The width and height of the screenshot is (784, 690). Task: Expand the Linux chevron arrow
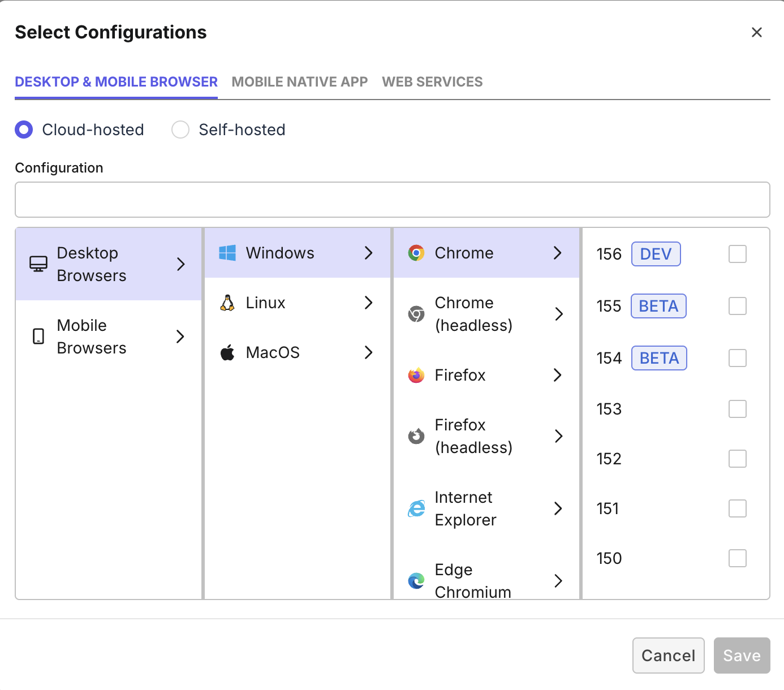[x=369, y=303]
